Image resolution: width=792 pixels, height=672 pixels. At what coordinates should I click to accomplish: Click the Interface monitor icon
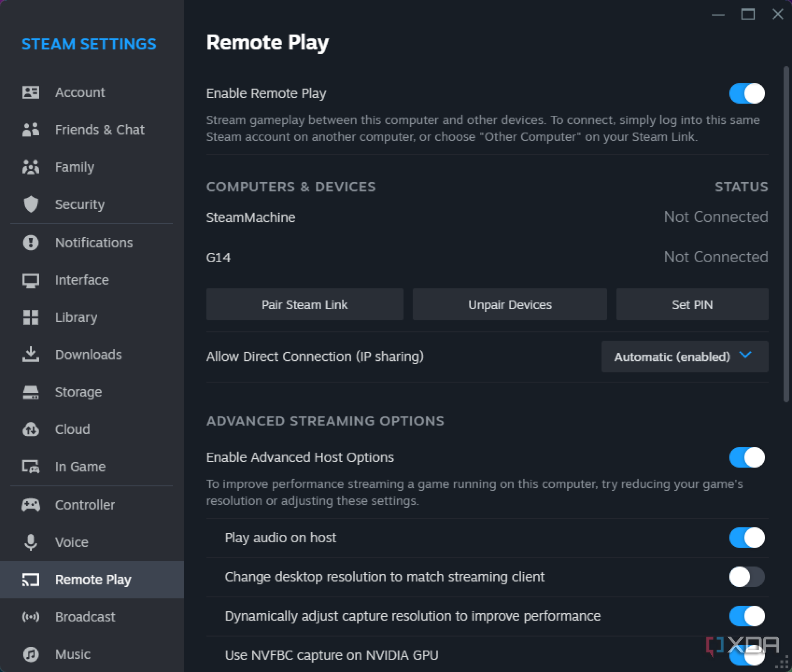click(31, 280)
